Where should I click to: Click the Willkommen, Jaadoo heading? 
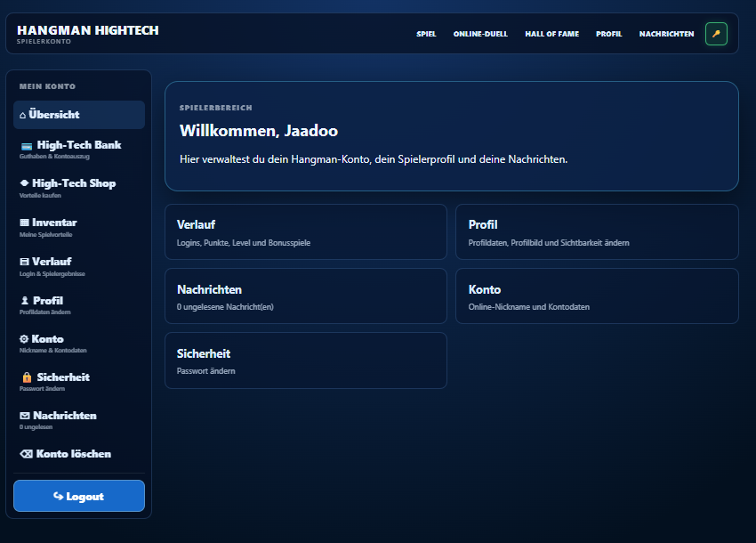pos(259,131)
